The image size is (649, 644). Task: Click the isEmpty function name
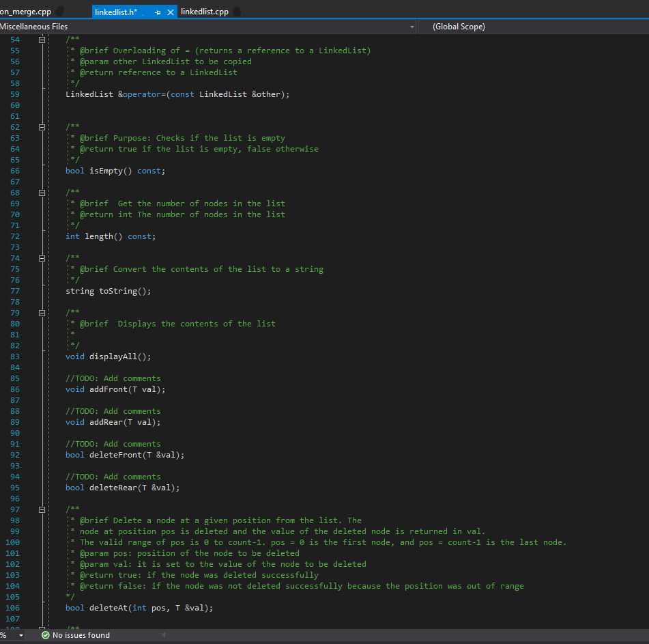pos(106,171)
